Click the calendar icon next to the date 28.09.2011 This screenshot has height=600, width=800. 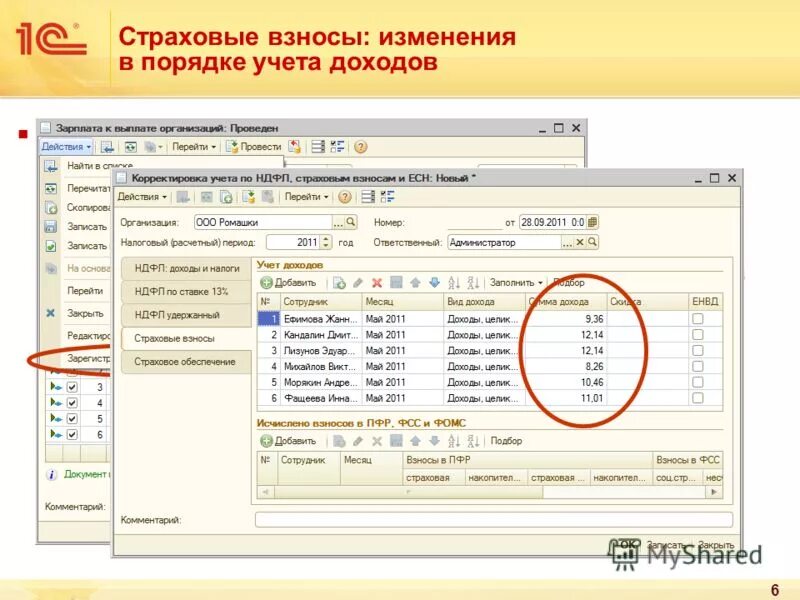593,222
